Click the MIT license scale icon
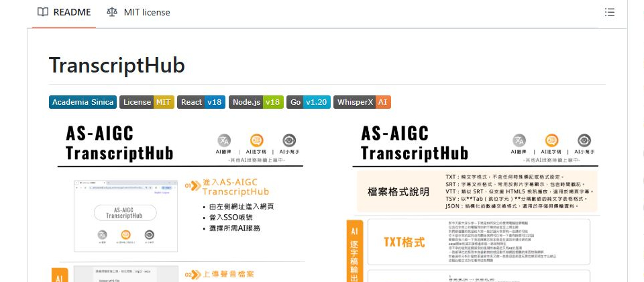This screenshot has width=644, height=282. point(112,12)
